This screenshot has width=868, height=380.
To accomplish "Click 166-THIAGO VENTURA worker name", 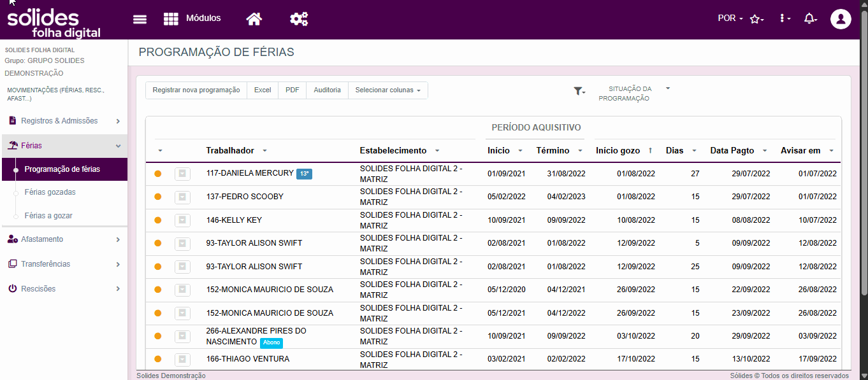I will tap(248, 359).
